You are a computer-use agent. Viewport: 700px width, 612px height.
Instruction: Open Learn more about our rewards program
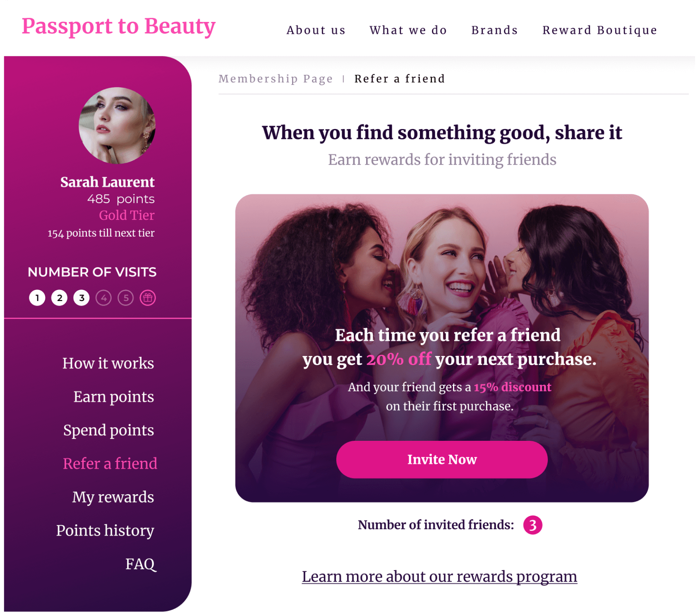[439, 576]
